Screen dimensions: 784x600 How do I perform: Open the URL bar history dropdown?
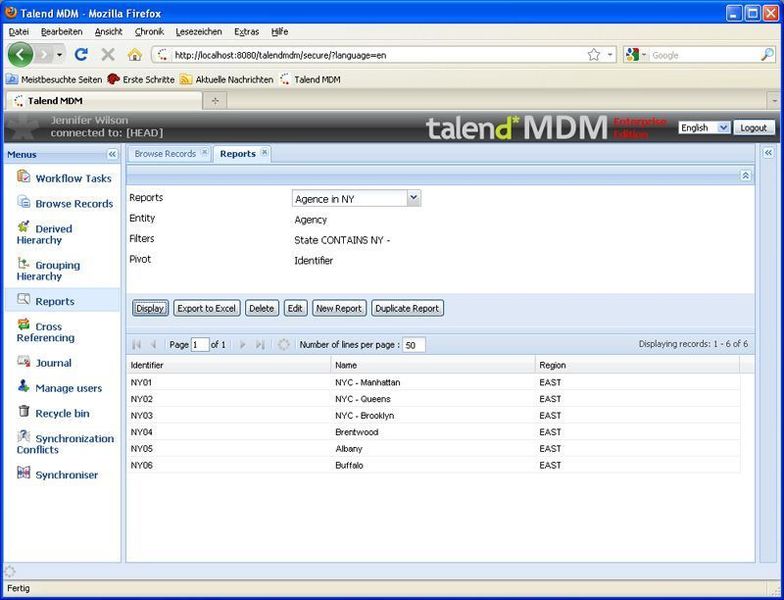(610, 54)
